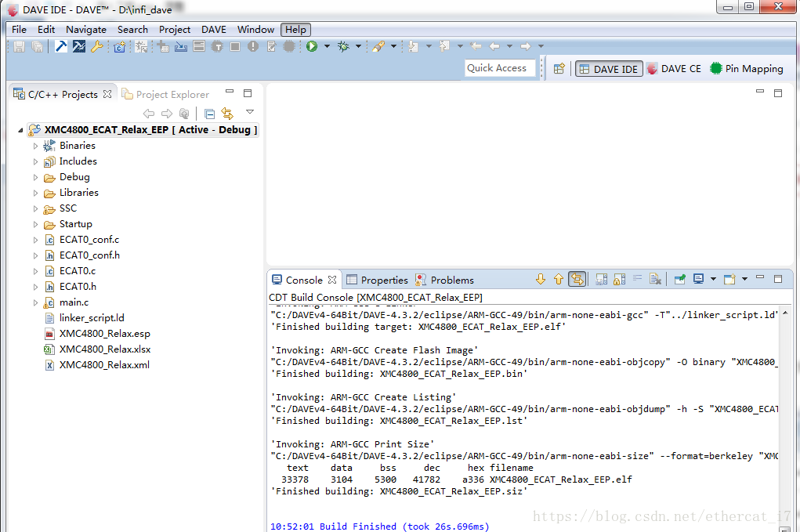Click the Quick Access search field
The width and height of the screenshot is (800, 532).
pyautogui.click(x=499, y=68)
